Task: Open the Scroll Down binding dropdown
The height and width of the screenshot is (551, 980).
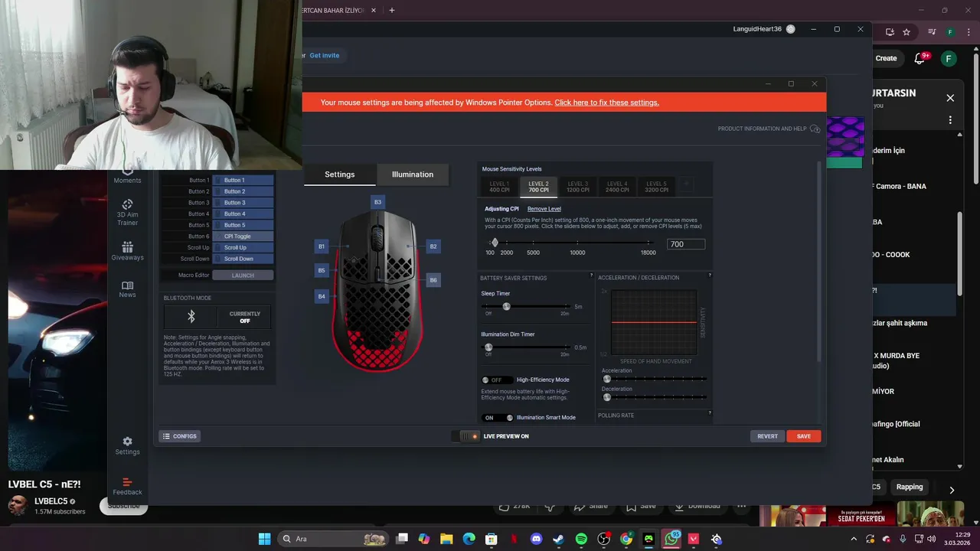Action: (243, 259)
